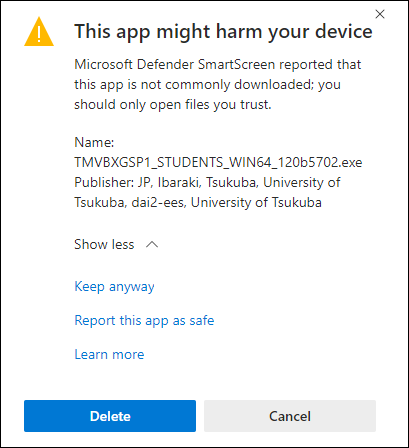Click the exclamation mark inside the warning icon
Screen dimensions: 409x448
[x=39, y=34]
